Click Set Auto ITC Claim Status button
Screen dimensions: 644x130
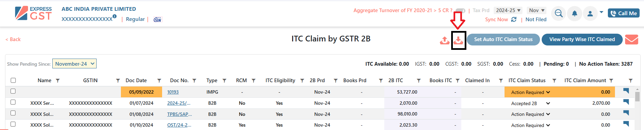pyautogui.click(x=503, y=39)
